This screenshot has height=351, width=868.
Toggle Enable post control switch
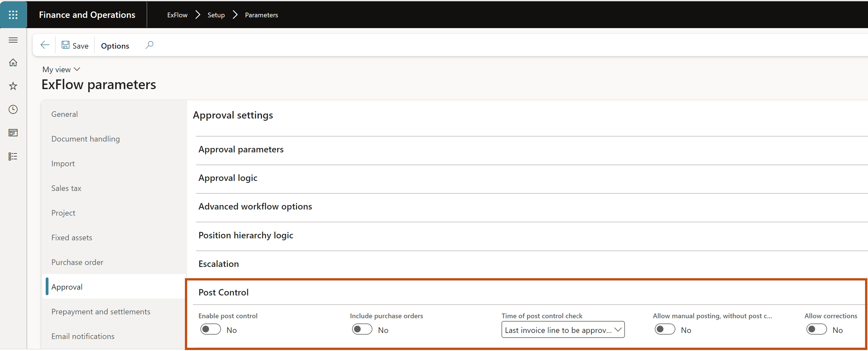pos(211,329)
